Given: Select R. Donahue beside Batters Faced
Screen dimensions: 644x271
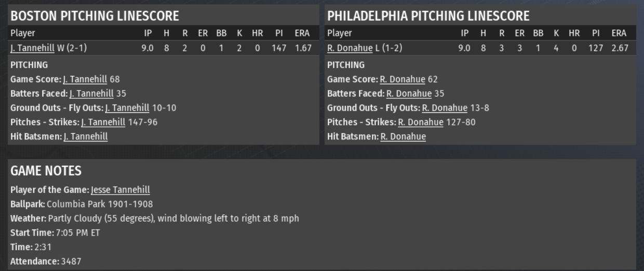Looking at the screenshot, I should coord(409,94).
